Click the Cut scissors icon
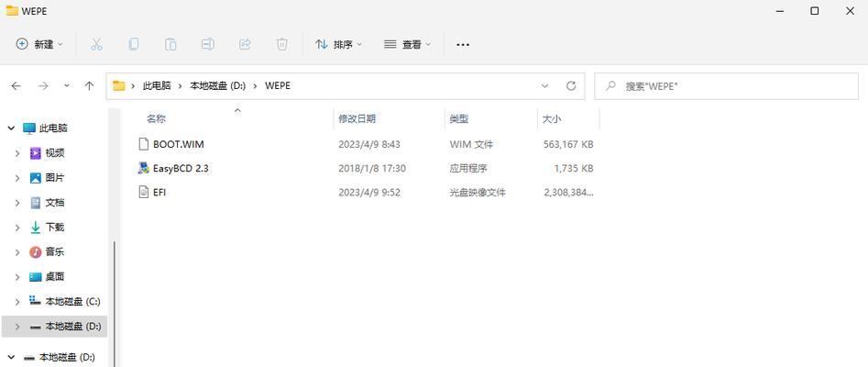Image resolution: width=868 pixels, height=367 pixels. pyautogui.click(x=96, y=44)
